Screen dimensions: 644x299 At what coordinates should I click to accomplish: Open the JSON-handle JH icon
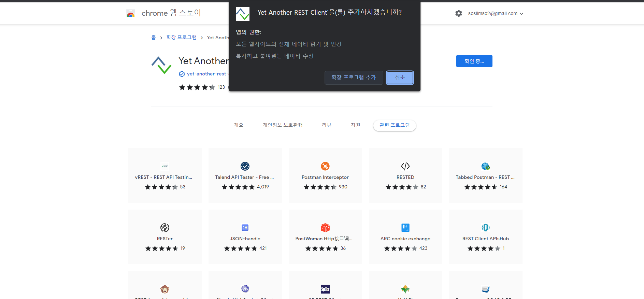245,228
